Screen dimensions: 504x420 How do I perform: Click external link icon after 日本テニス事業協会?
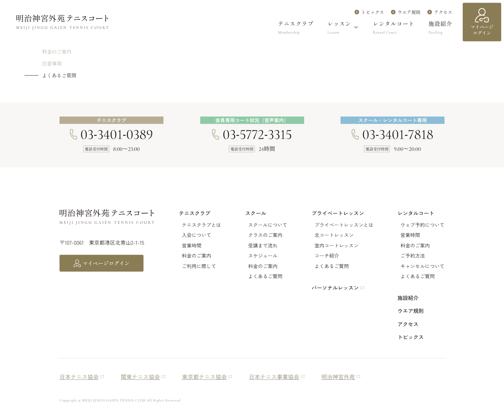(303, 376)
